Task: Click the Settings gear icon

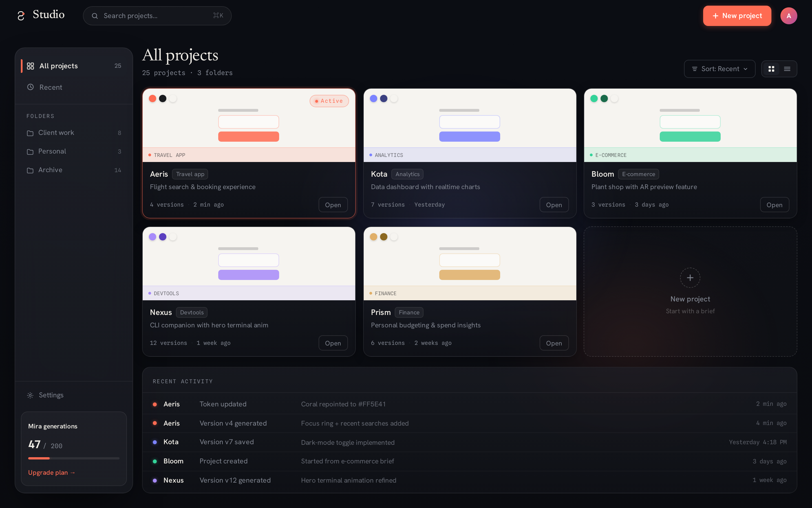Action: tap(30, 395)
